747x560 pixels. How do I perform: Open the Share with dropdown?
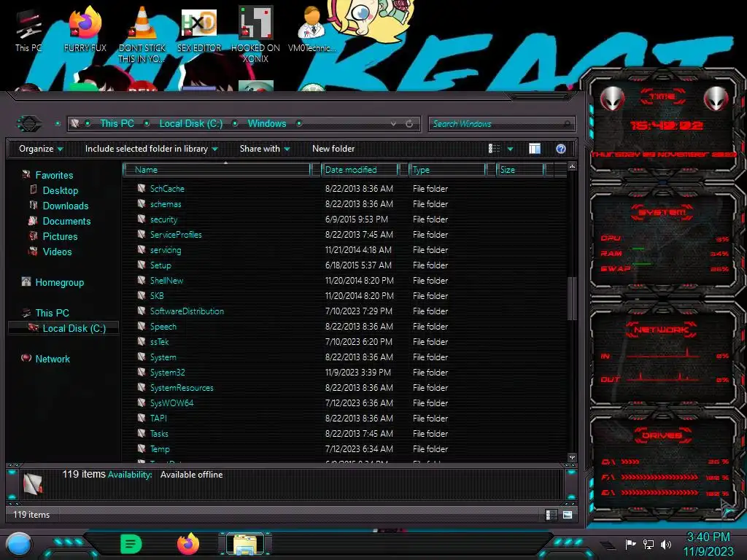tap(265, 149)
